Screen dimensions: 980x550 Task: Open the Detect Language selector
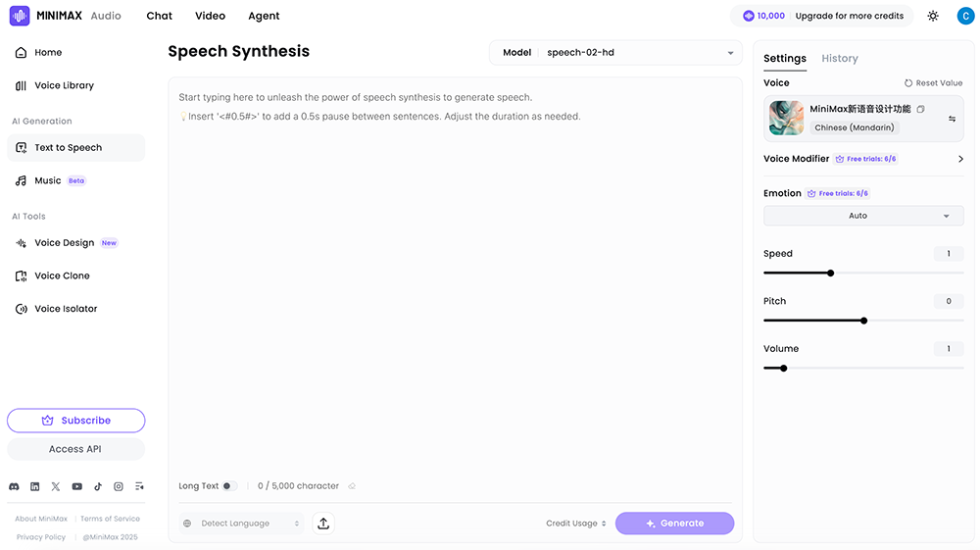(x=242, y=524)
